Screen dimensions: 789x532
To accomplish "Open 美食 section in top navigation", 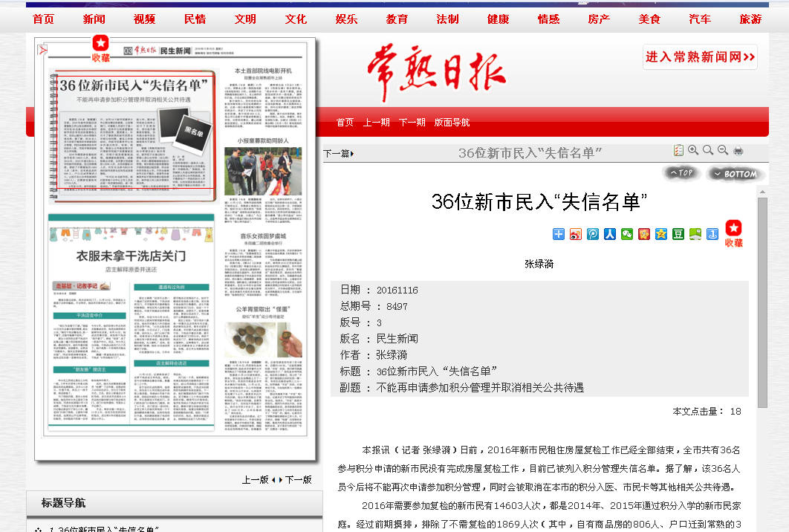I will (x=649, y=19).
